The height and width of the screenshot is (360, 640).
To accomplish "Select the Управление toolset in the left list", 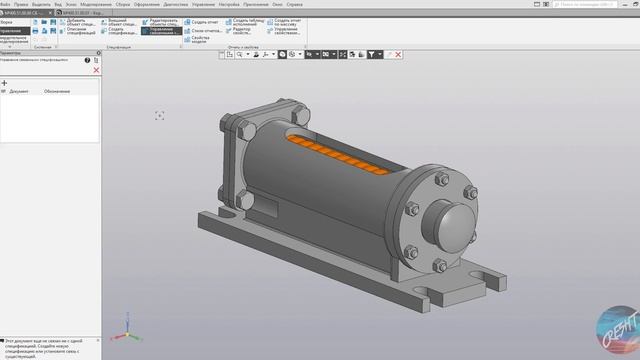I will 15,31.
